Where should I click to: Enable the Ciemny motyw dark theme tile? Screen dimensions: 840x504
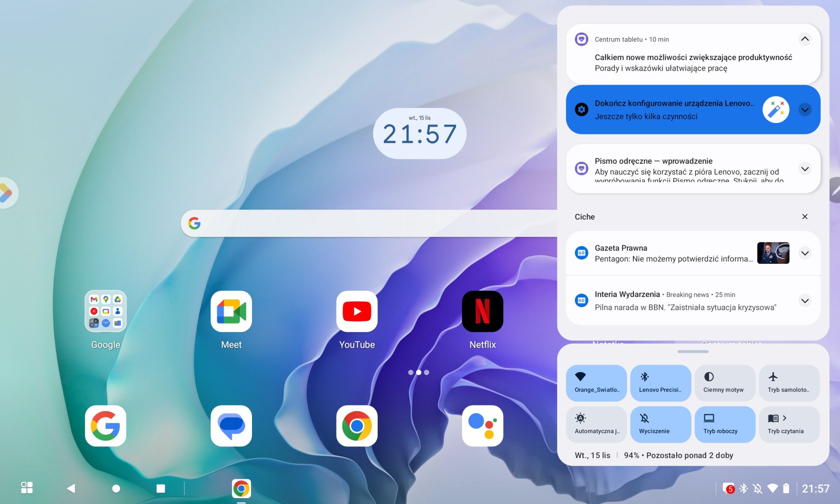(725, 383)
